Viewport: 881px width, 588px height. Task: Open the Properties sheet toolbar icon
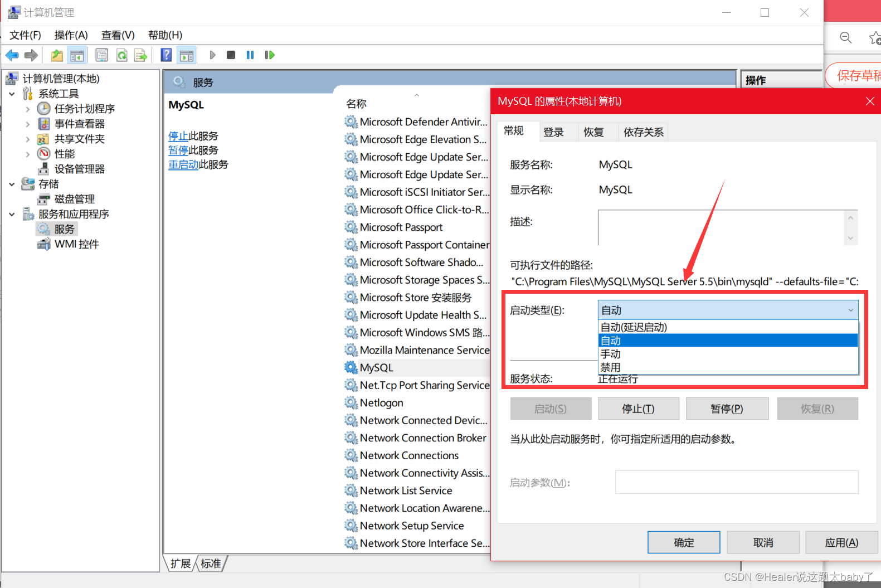pos(101,55)
